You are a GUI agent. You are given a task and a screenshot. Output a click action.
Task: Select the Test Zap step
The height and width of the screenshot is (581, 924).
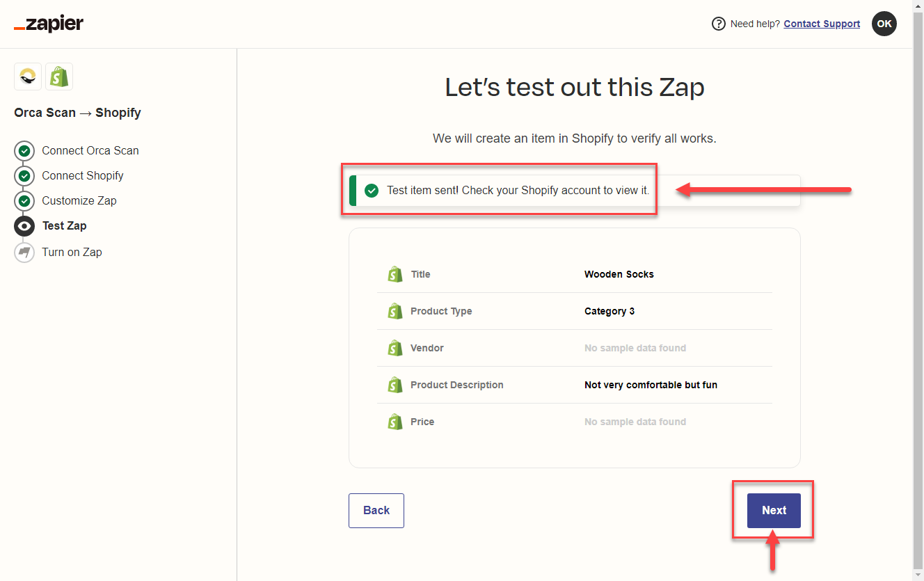[x=64, y=225]
